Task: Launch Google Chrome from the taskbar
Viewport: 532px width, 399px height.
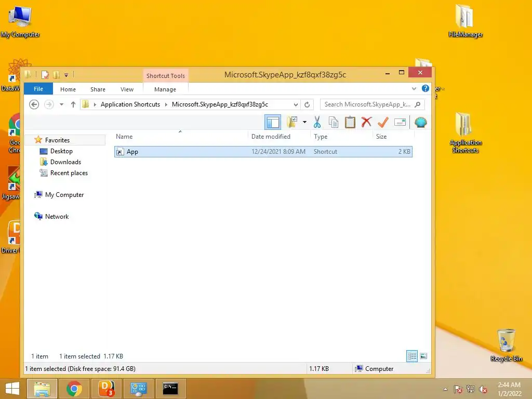Action: point(74,389)
